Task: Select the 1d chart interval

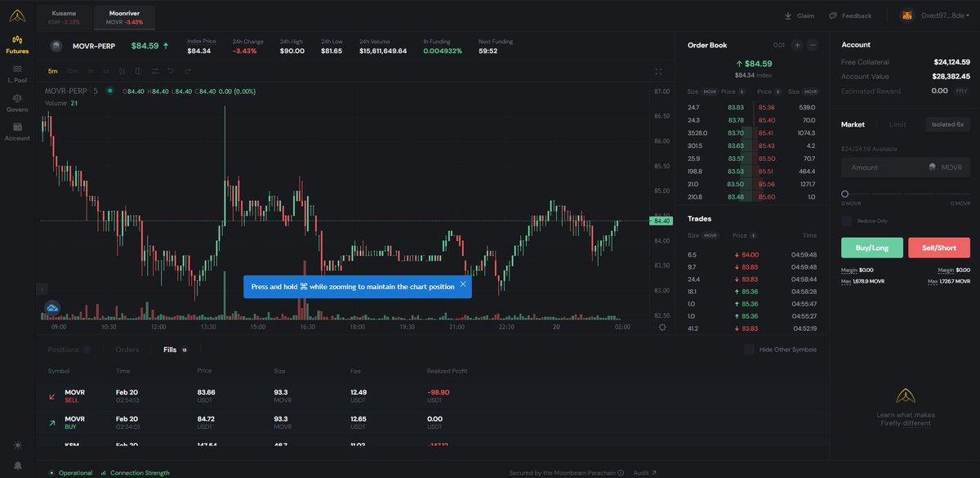Action: 106,71
